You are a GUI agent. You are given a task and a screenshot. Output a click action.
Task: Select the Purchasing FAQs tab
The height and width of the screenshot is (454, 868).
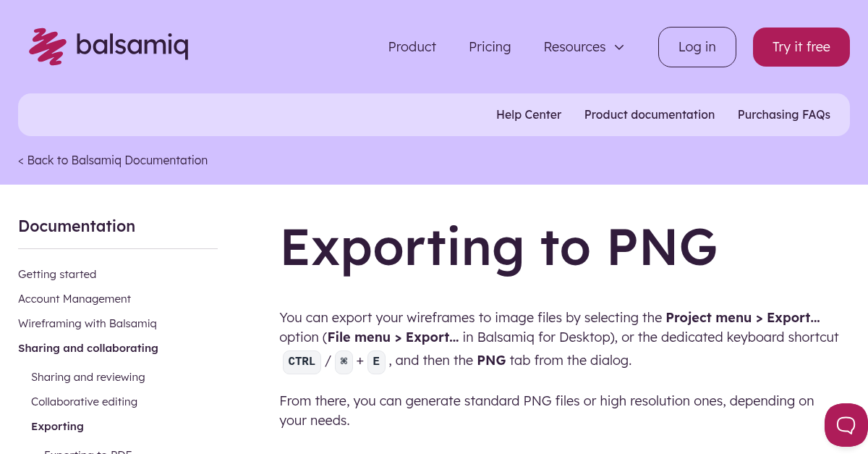click(x=784, y=114)
